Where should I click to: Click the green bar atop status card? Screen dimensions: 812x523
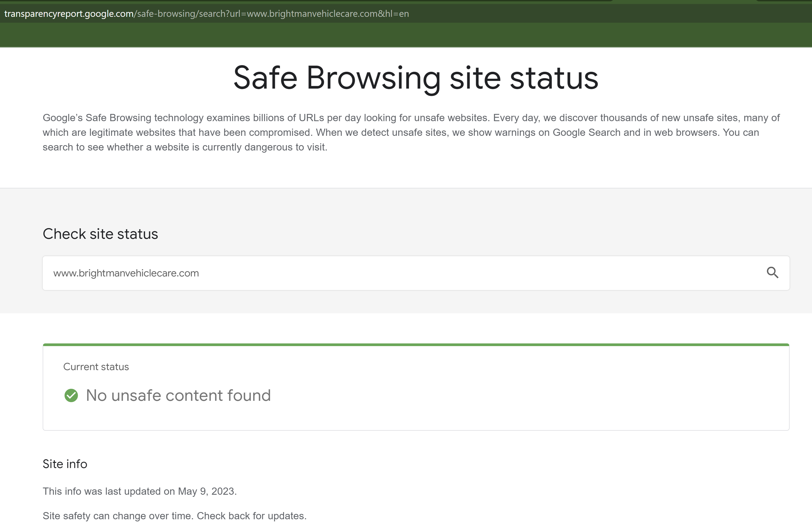[x=416, y=345]
